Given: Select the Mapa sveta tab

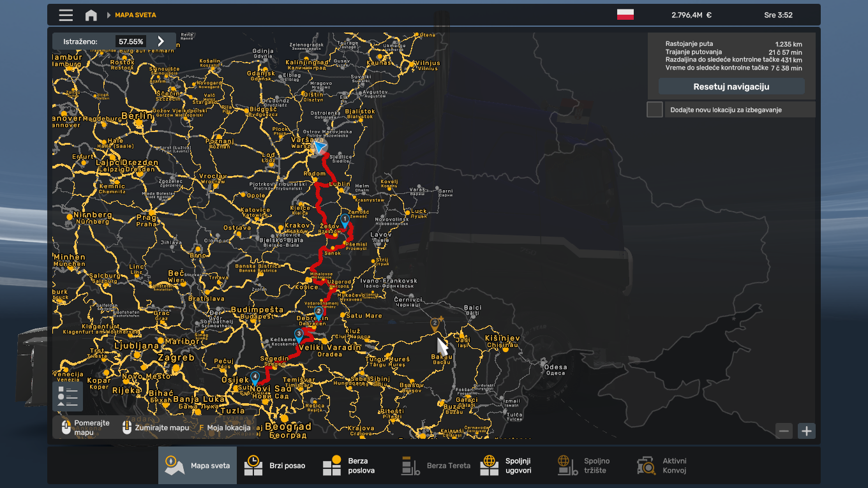Looking at the screenshot, I should tap(197, 466).
